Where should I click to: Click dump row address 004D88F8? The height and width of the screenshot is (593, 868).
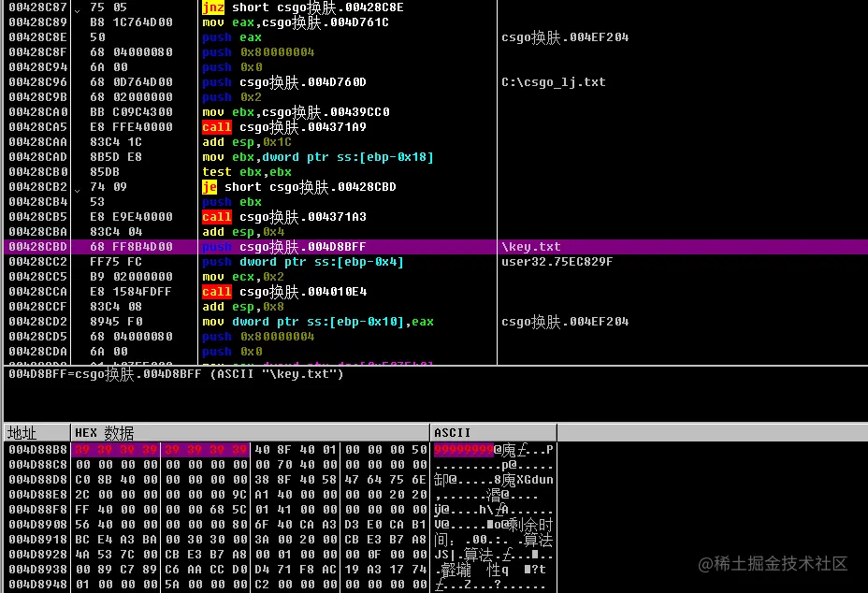(x=37, y=510)
